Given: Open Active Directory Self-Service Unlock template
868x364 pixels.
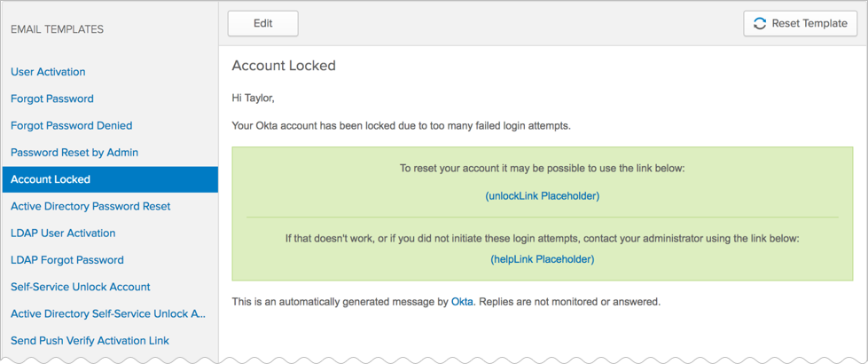Looking at the screenshot, I should [x=108, y=314].
